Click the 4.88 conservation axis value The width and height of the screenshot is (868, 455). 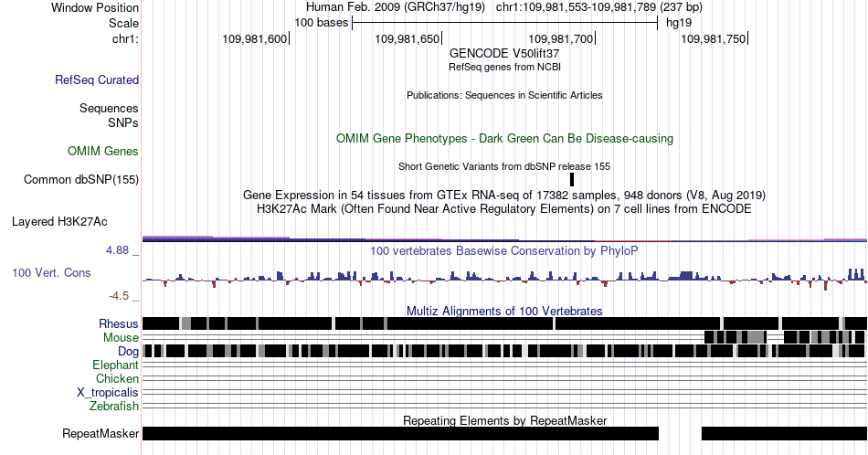point(117,250)
